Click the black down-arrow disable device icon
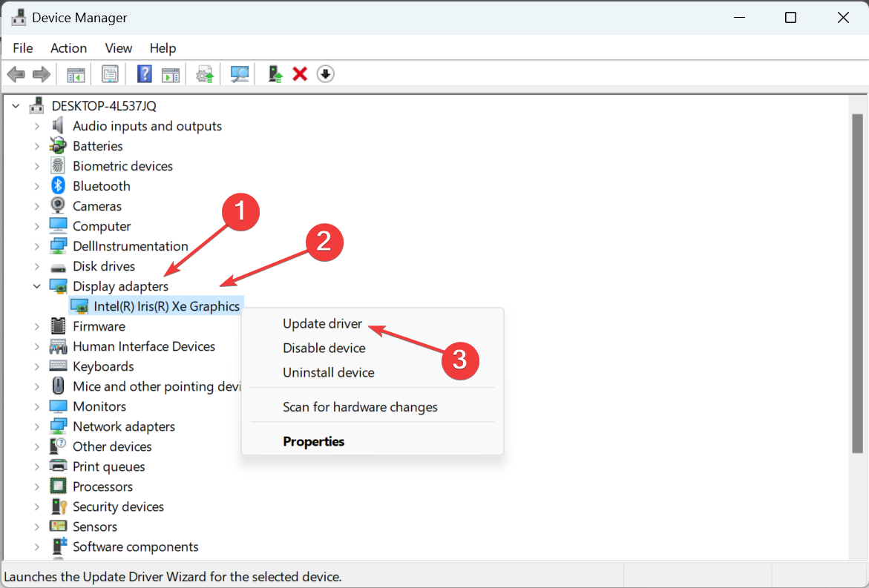This screenshot has height=588, width=869. (x=325, y=74)
